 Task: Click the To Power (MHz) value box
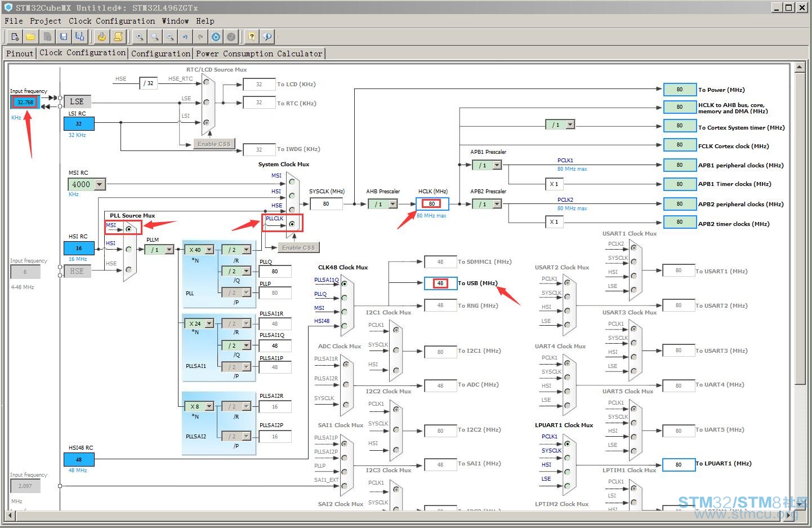point(680,90)
